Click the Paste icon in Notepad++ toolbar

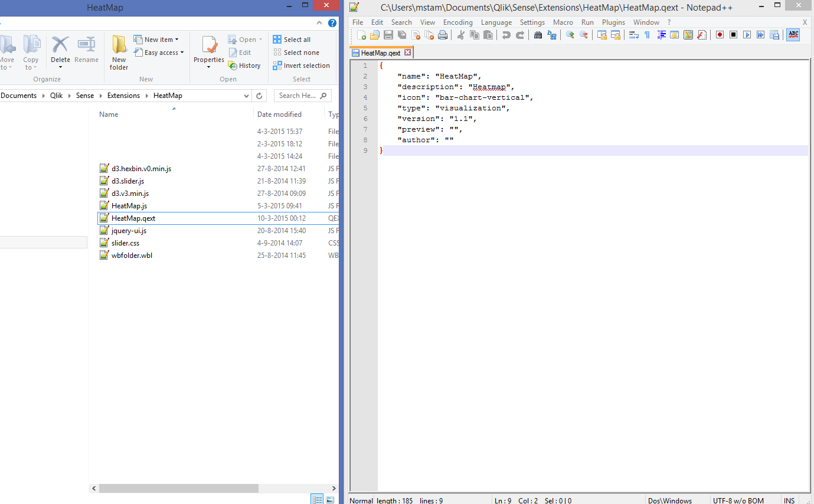point(488,35)
